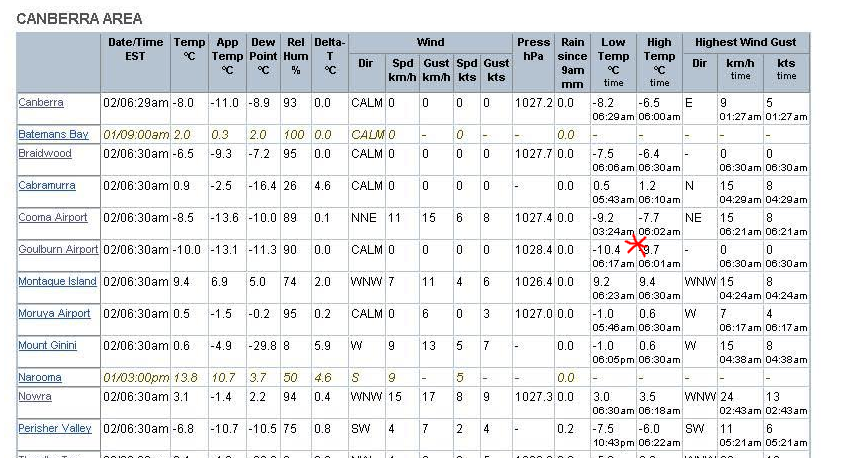Open the Cooma Airport link
842x458 pixels.
click(x=53, y=217)
